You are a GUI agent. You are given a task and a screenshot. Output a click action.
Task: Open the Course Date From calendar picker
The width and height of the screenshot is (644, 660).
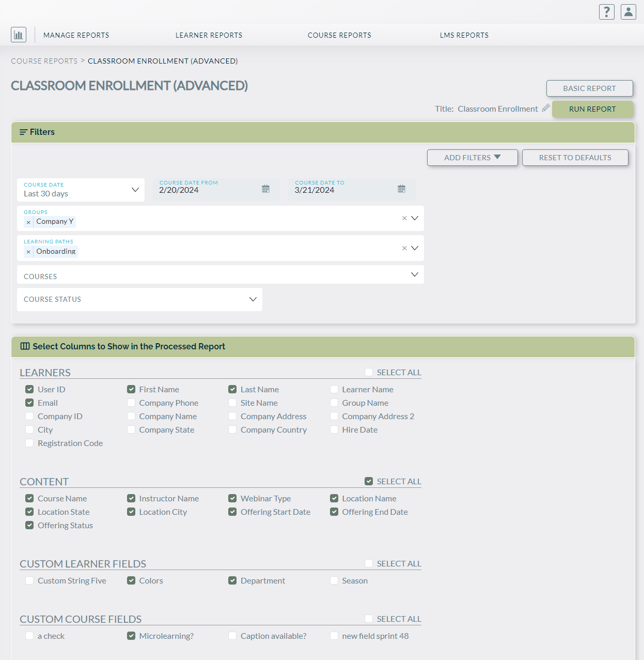pos(266,189)
